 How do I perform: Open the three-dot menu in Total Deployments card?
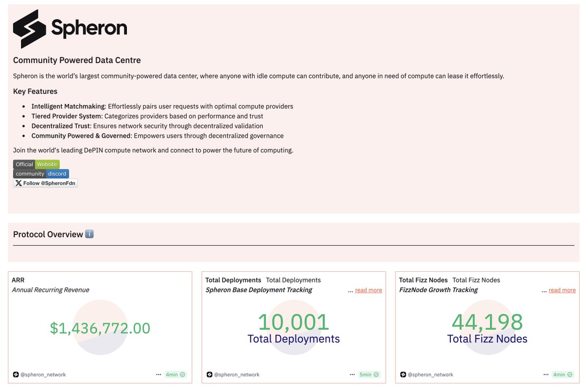click(352, 374)
